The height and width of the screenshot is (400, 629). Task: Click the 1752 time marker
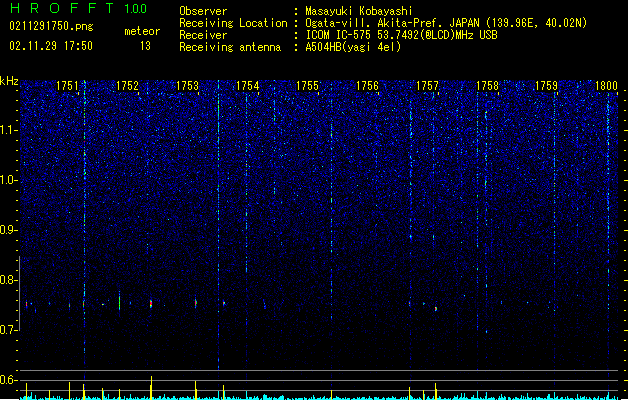tap(127, 86)
